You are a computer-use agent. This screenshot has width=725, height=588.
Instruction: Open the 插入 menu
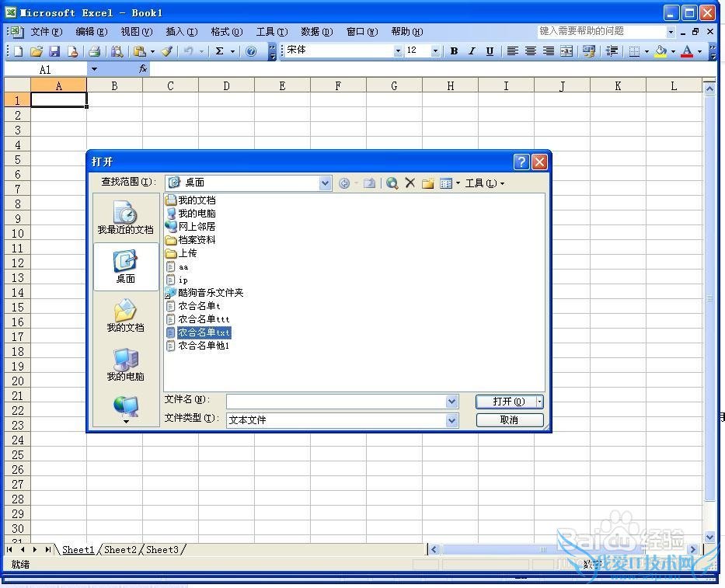click(x=182, y=32)
